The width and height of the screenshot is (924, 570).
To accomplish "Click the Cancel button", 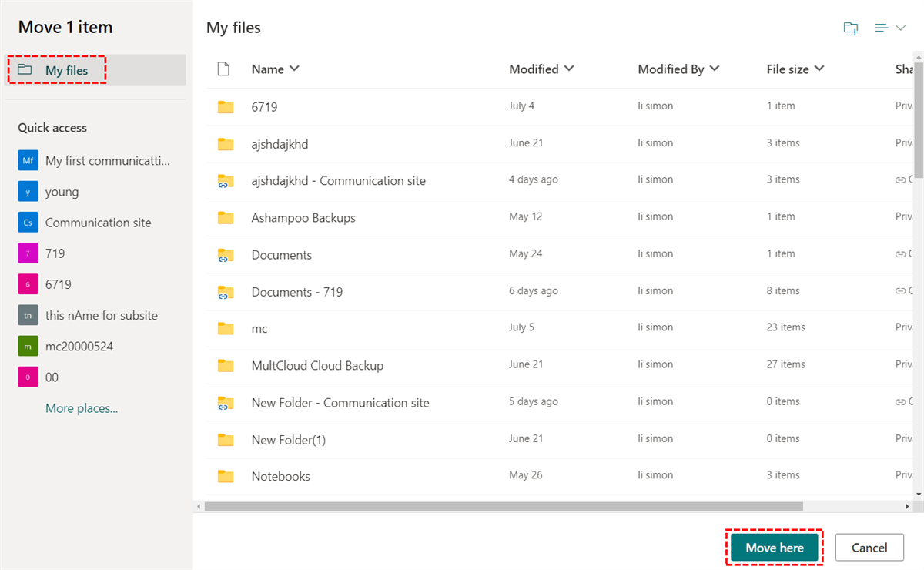I will click(x=869, y=548).
